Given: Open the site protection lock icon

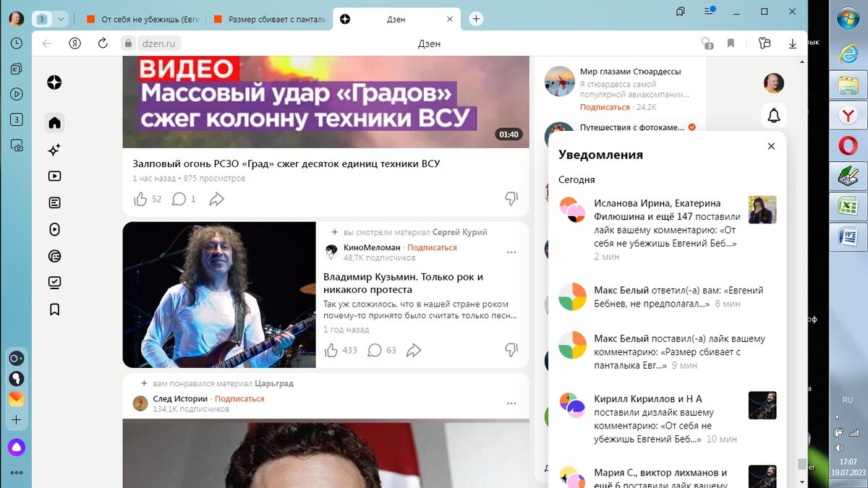Looking at the screenshot, I should (127, 43).
